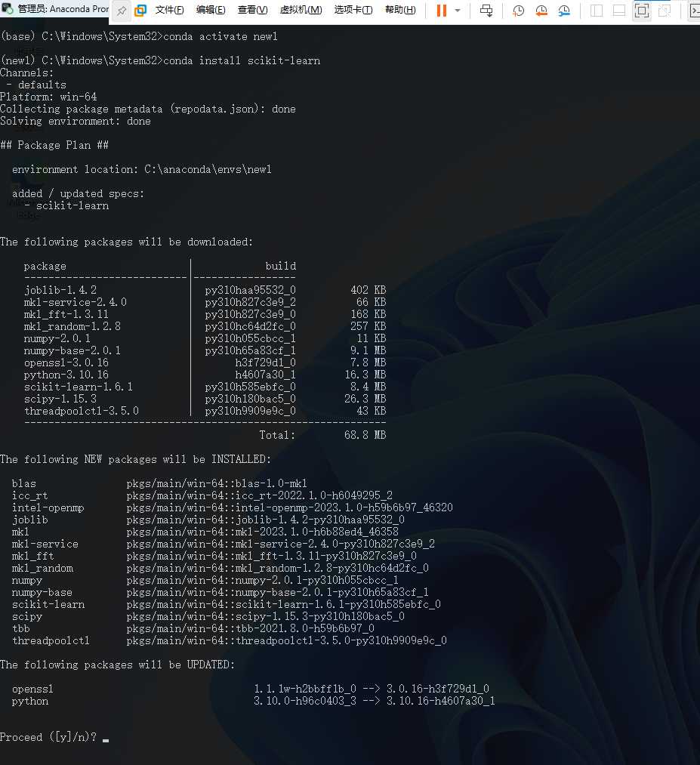Click the 'Platform: win-64' line
This screenshot has width=700, height=765.
point(48,97)
